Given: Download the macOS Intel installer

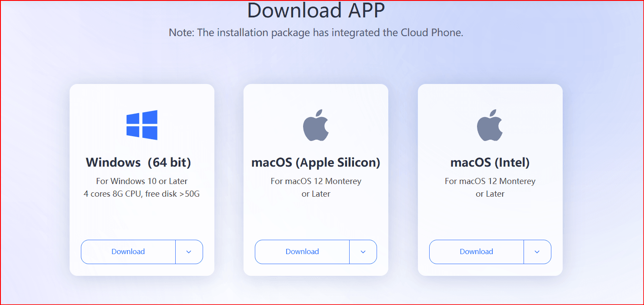Looking at the screenshot, I should tap(477, 251).
